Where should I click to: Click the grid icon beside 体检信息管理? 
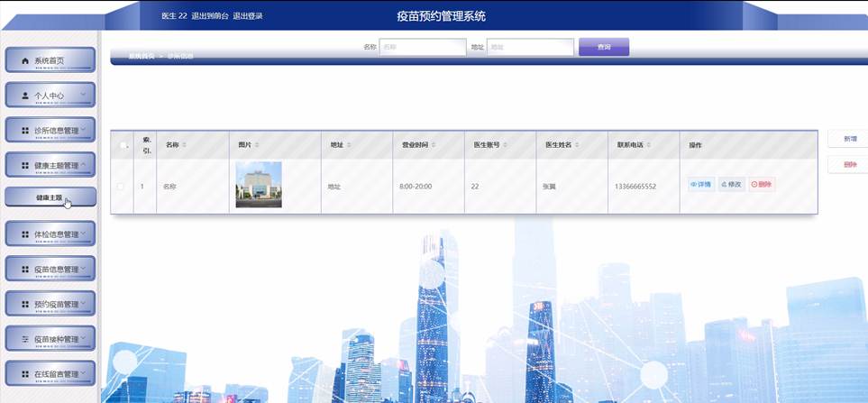[x=25, y=234]
